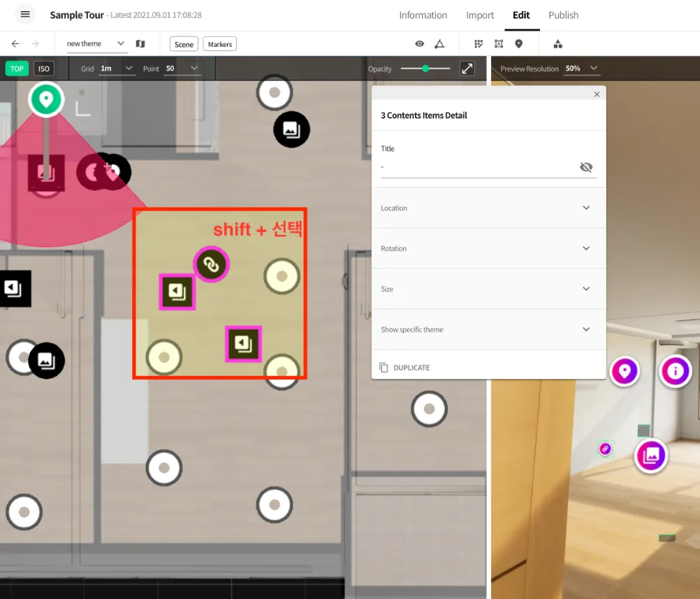Select the link content marker on the map
Screen dimensions: 700x599
[x=211, y=264]
